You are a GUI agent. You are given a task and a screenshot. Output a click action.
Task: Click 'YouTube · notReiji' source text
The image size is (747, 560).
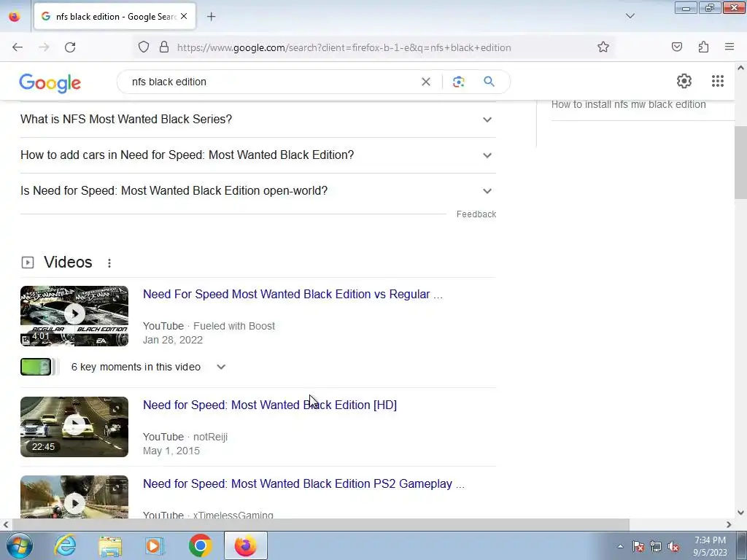point(185,437)
